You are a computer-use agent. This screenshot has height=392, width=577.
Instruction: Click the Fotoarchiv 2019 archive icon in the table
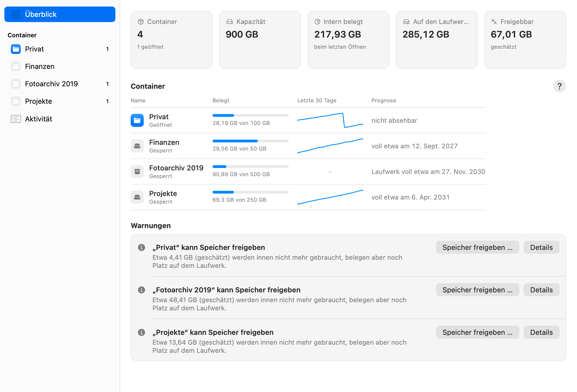click(x=137, y=171)
